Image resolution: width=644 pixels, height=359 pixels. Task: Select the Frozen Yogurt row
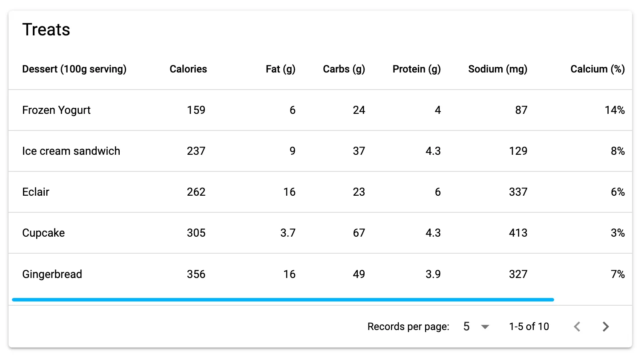click(x=56, y=110)
